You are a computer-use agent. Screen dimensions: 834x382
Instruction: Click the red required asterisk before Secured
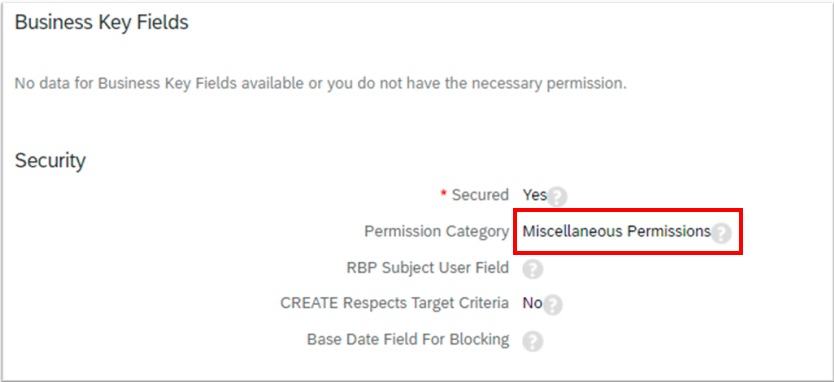point(444,195)
